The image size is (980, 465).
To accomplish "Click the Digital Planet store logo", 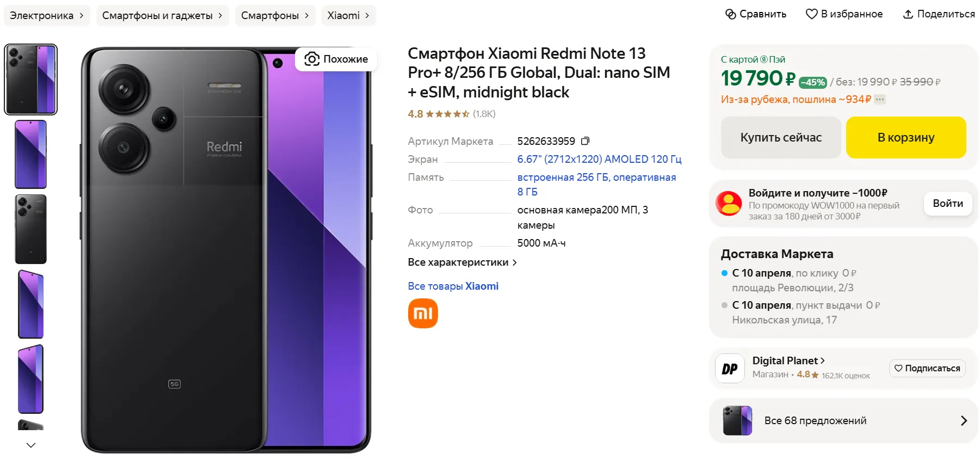I will pos(730,369).
